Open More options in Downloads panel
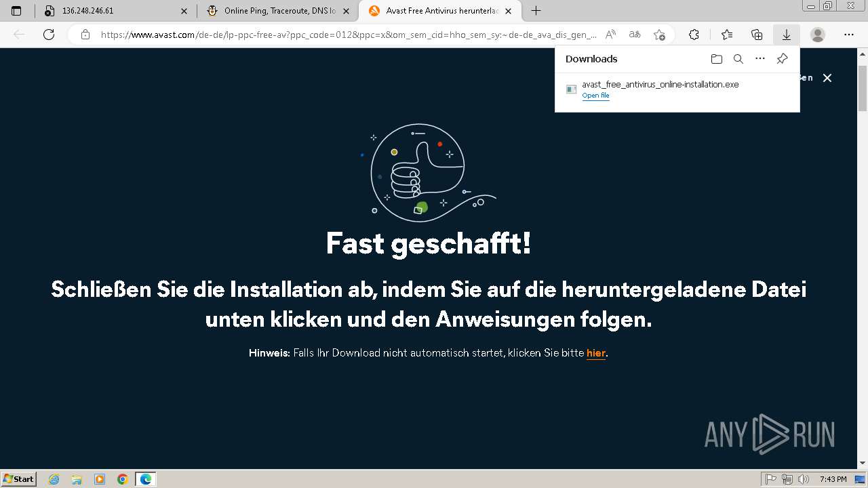This screenshot has width=868, height=488. pyautogui.click(x=760, y=59)
